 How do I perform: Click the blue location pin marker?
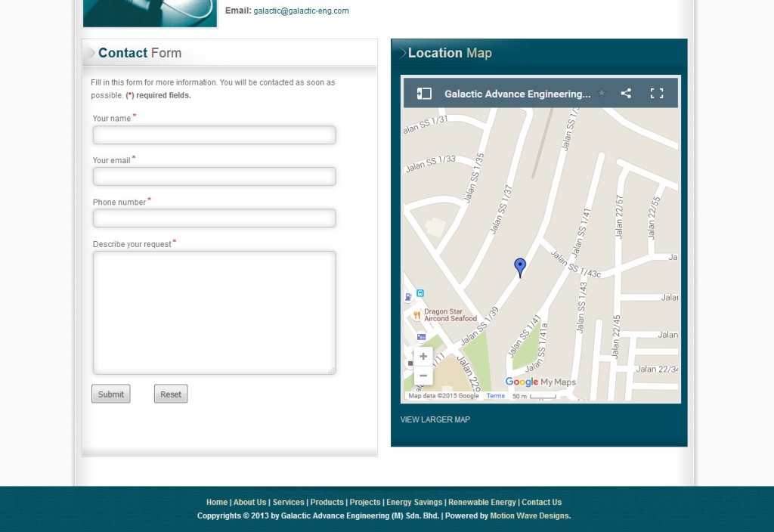tap(520, 267)
